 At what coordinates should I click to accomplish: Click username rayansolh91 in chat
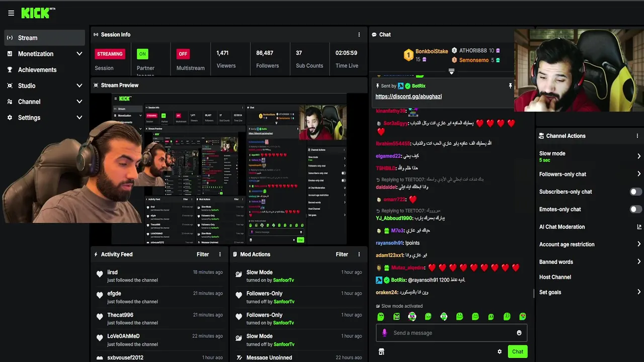coord(389,243)
